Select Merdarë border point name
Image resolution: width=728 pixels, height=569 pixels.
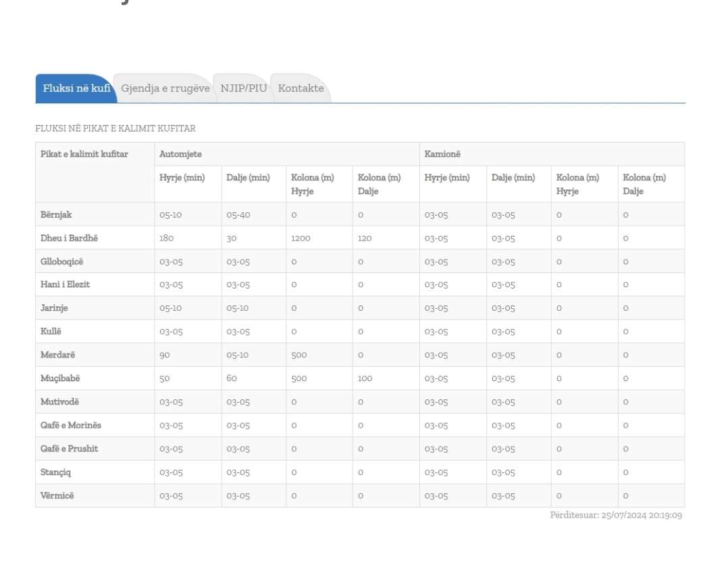(x=57, y=354)
